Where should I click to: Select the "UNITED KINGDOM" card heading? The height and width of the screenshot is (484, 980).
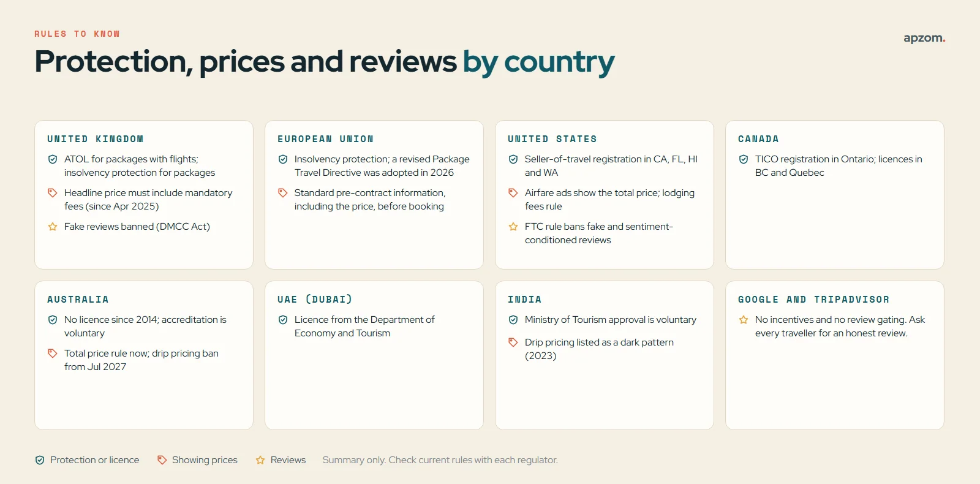(96, 139)
